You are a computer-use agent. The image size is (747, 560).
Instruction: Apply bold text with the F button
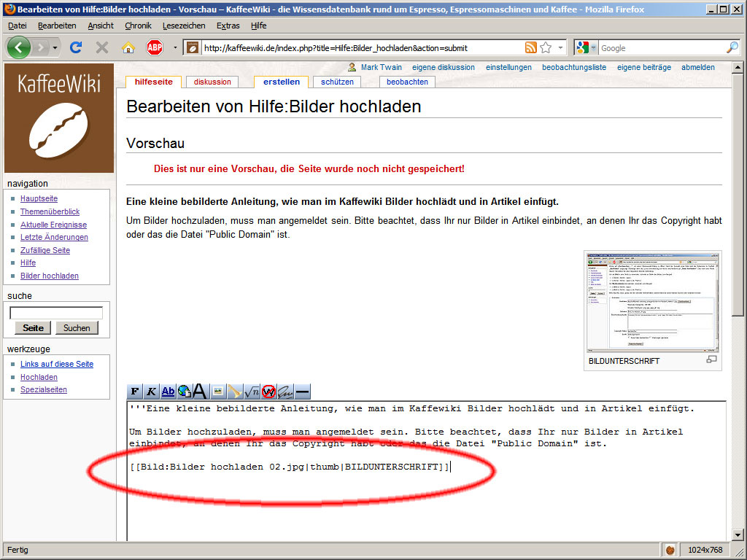135,392
